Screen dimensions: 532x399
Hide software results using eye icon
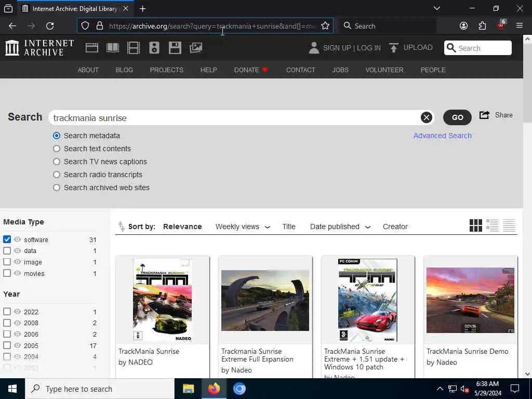pyautogui.click(x=17, y=239)
